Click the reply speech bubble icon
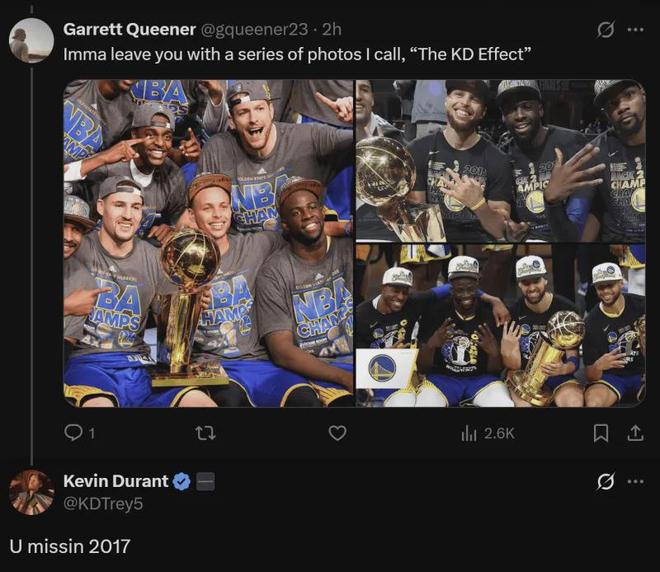This screenshot has width=660, height=572. tap(74, 433)
